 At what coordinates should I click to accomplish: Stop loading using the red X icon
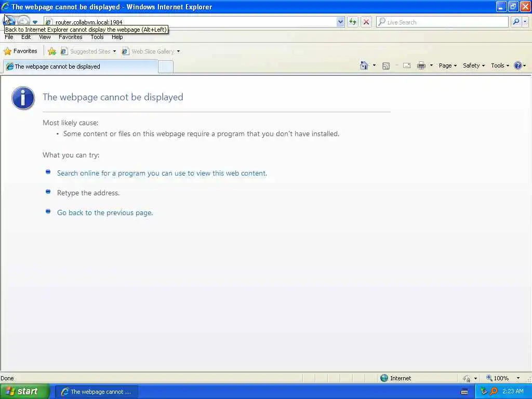366,22
